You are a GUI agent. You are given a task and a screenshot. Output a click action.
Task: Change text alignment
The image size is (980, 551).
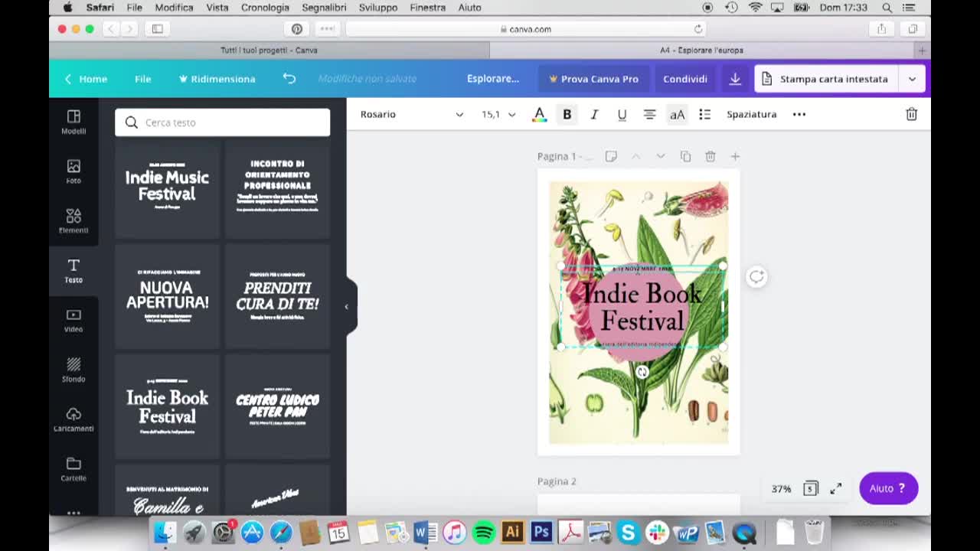(x=649, y=114)
